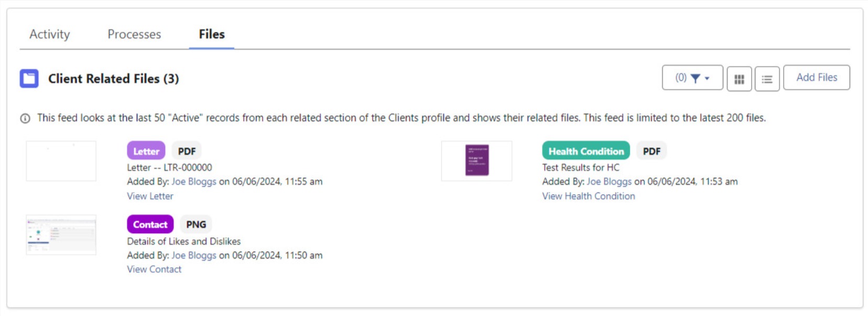Switch to grid view layout
The height and width of the screenshot is (316, 868).
tap(739, 79)
